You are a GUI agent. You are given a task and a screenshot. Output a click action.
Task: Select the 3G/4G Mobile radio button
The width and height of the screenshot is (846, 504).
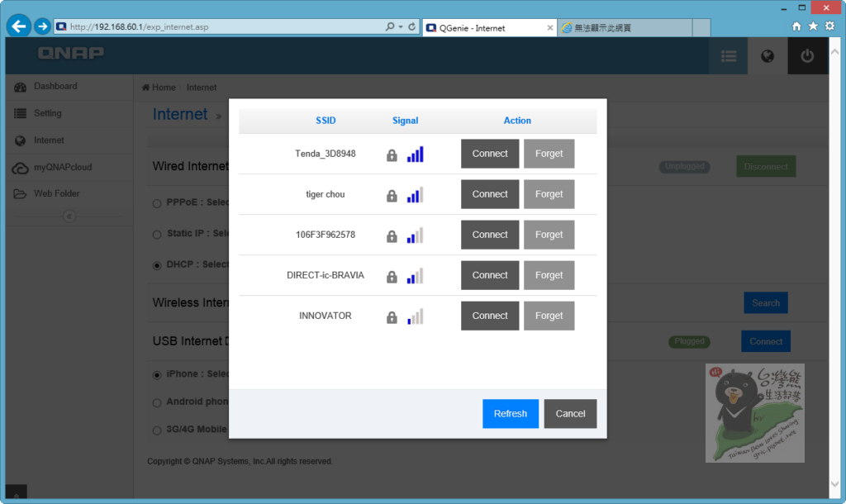tap(157, 430)
